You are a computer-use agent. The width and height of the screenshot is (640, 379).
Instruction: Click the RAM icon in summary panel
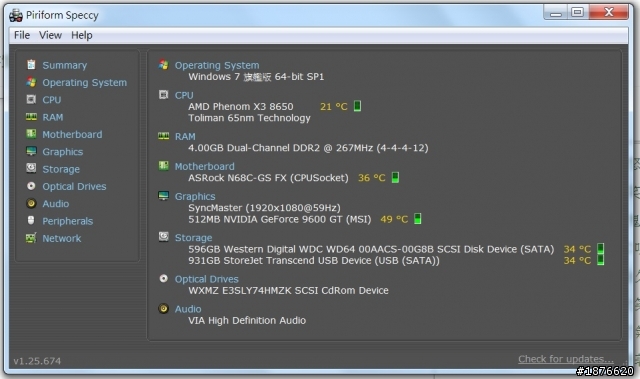point(163,136)
